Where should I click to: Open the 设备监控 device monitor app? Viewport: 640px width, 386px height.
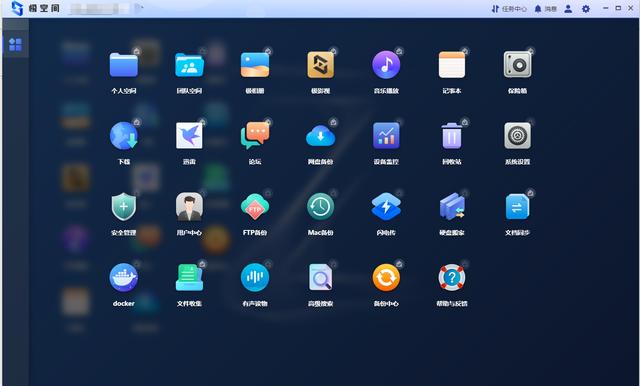386,135
